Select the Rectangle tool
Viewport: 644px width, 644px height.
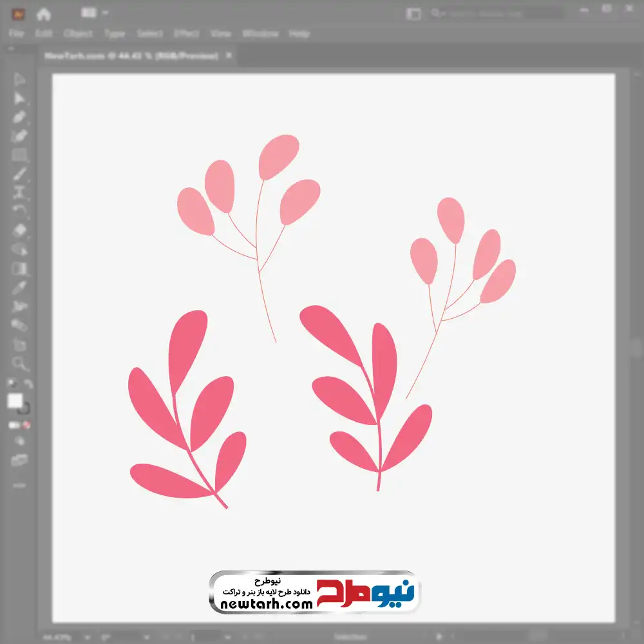pos(19,155)
